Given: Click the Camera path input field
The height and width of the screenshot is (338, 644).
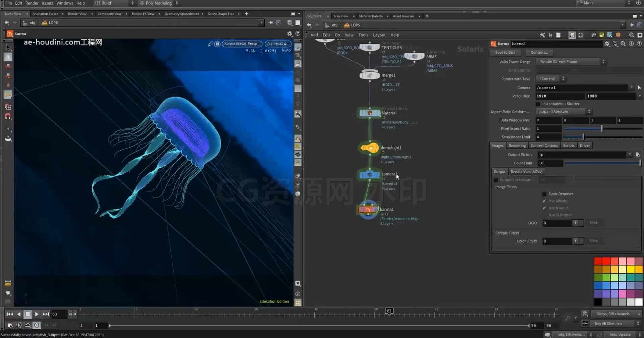Looking at the screenshot, I should coord(582,88).
